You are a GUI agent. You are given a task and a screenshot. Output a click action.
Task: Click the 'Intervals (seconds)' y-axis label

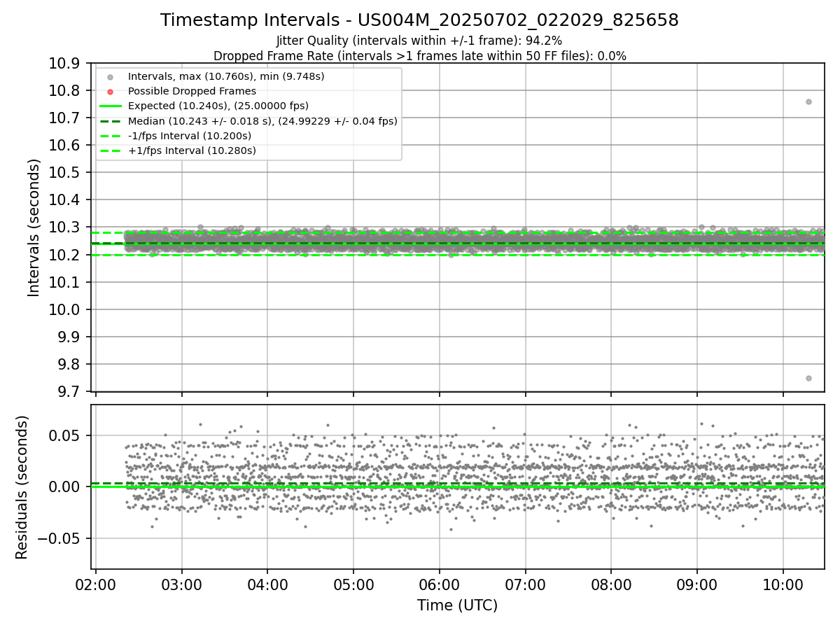click(34, 227)
